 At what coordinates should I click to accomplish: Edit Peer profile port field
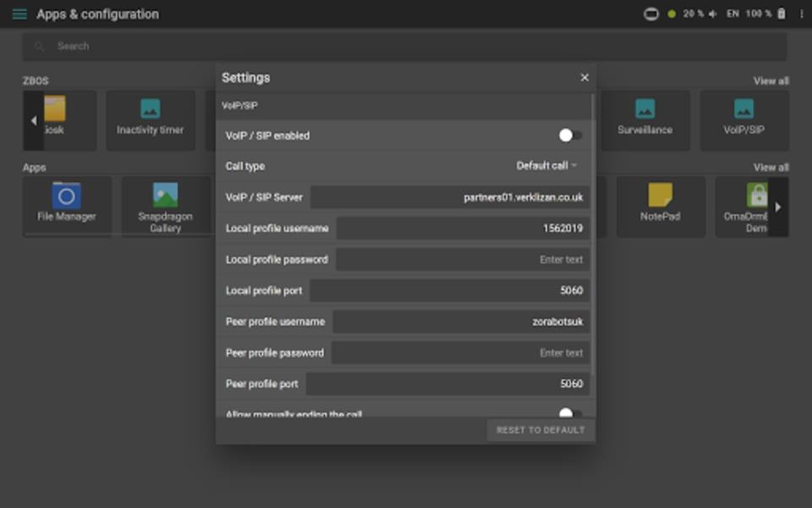448,384
